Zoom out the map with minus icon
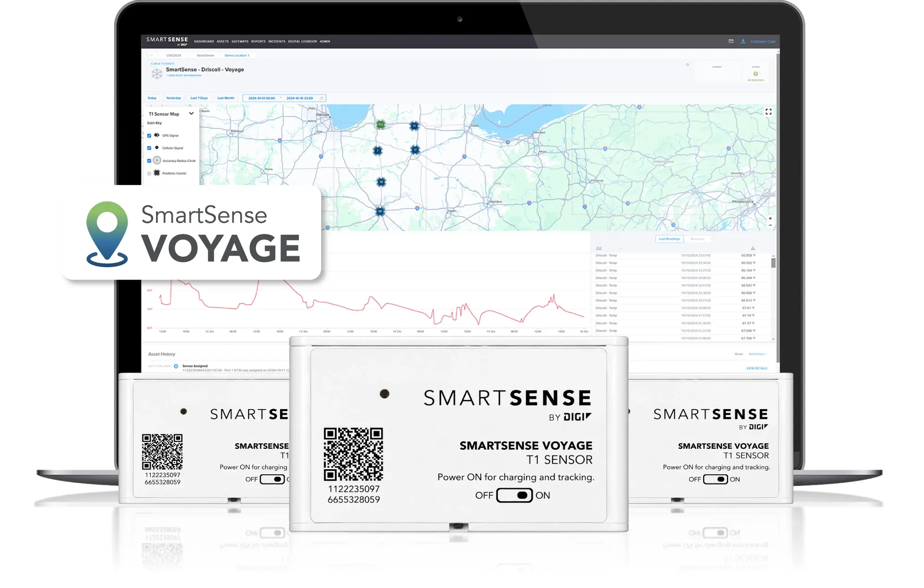Viewport: 924px width, 588px height. (x=770, y=225)
